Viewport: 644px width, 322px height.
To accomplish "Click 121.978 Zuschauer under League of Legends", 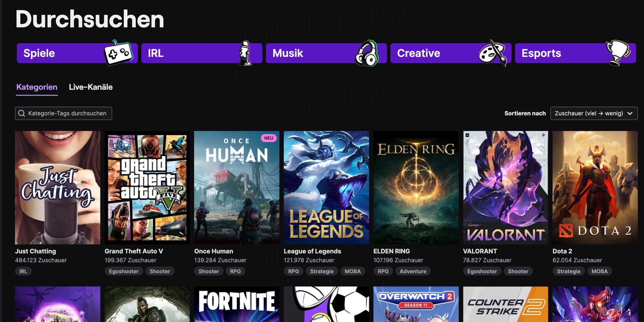I will pyautogui.click(x=309, y=260).
